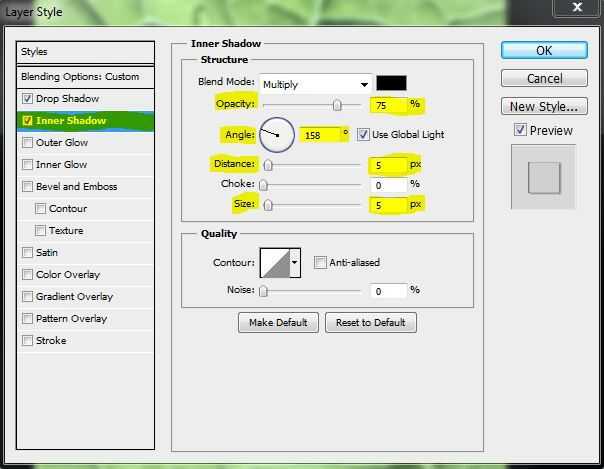Toggle the Preview checkbox
This screenshot has width=604, height=469.
tap(520, 130)
